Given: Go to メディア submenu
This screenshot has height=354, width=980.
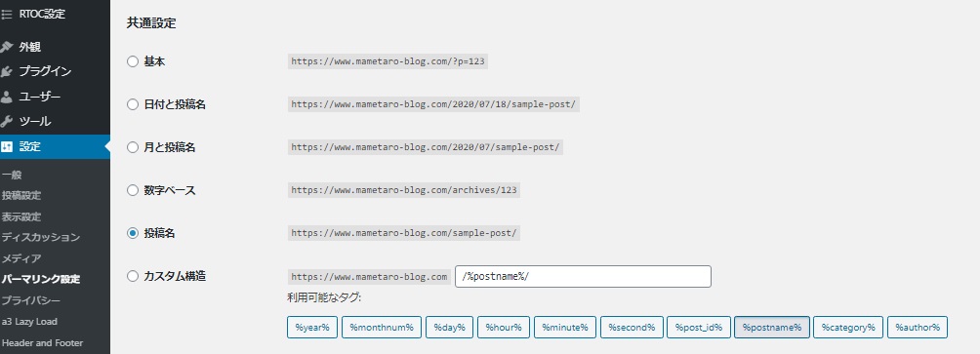Looking at the screenshot, I should 21,258.
